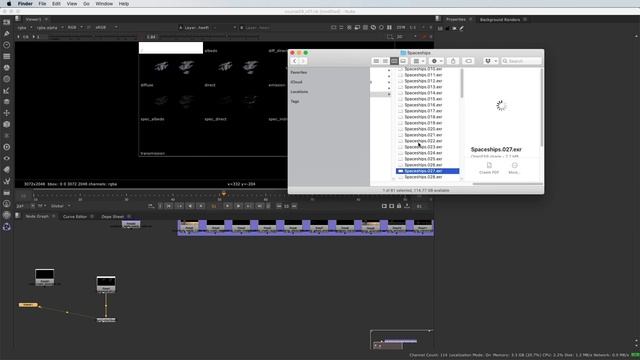The width and height of the screenshot is (640, 360).
Task: Switch Finder to gallery view
Action: coord(403,61)
